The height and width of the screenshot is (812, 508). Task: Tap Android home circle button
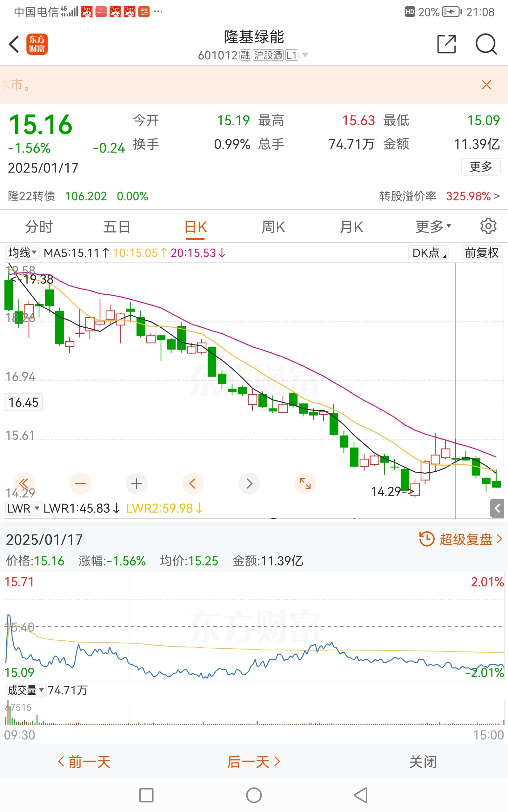click(254, 795)
